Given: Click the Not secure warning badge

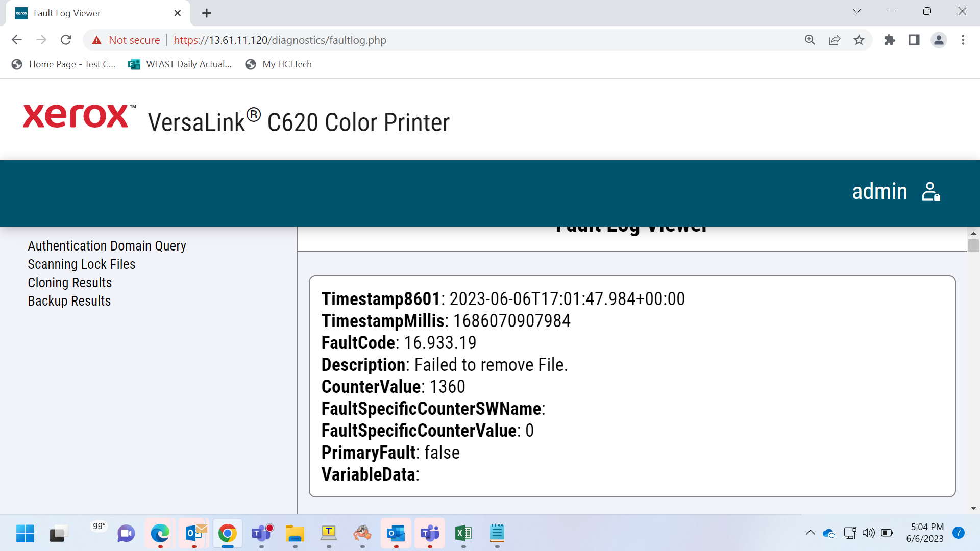Looking at the screenshot, I should pos(126,40).
